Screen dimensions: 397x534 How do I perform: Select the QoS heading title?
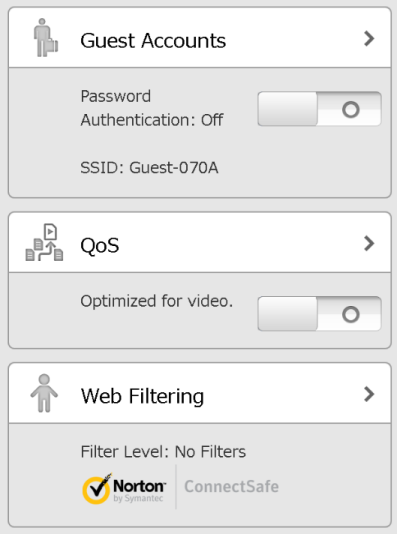coord(100,246)
